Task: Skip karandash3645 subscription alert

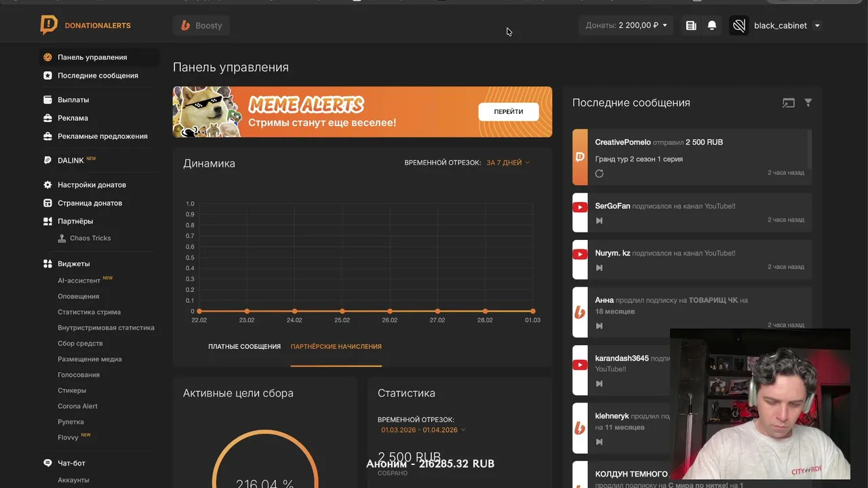Action: pos(599,384)
